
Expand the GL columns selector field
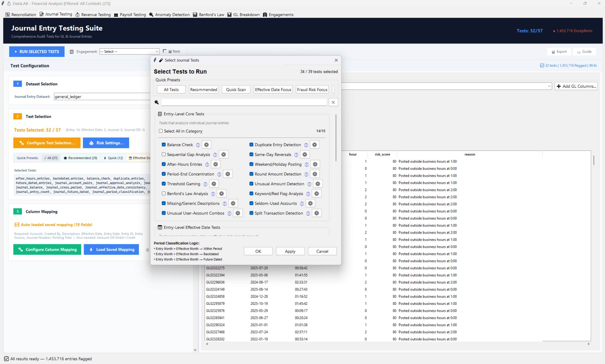[549, 86]
